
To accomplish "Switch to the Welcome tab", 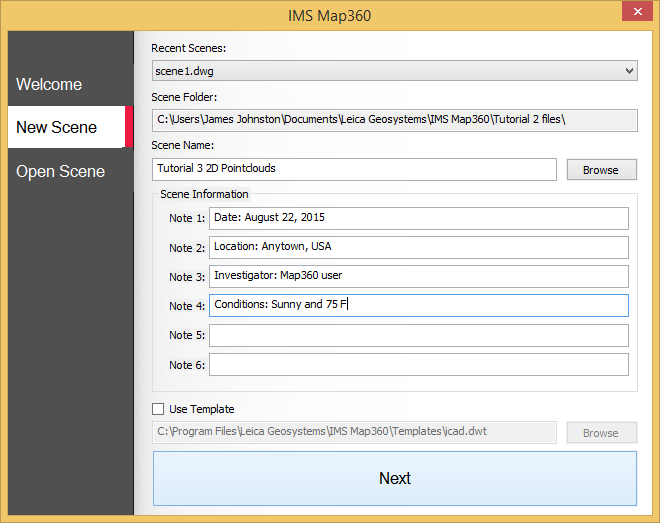I will click(49, 84).
